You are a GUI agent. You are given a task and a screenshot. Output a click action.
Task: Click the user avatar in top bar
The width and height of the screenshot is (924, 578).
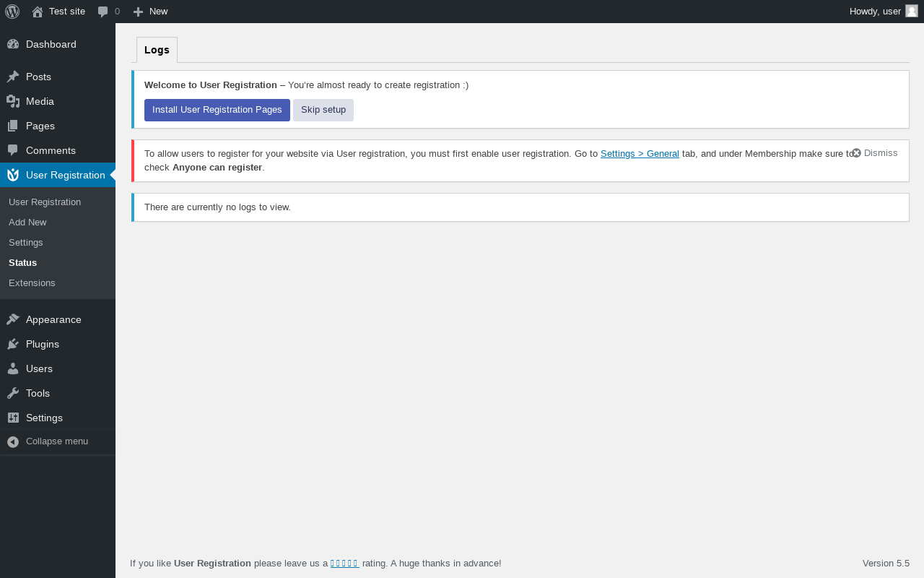coord(912,11)
